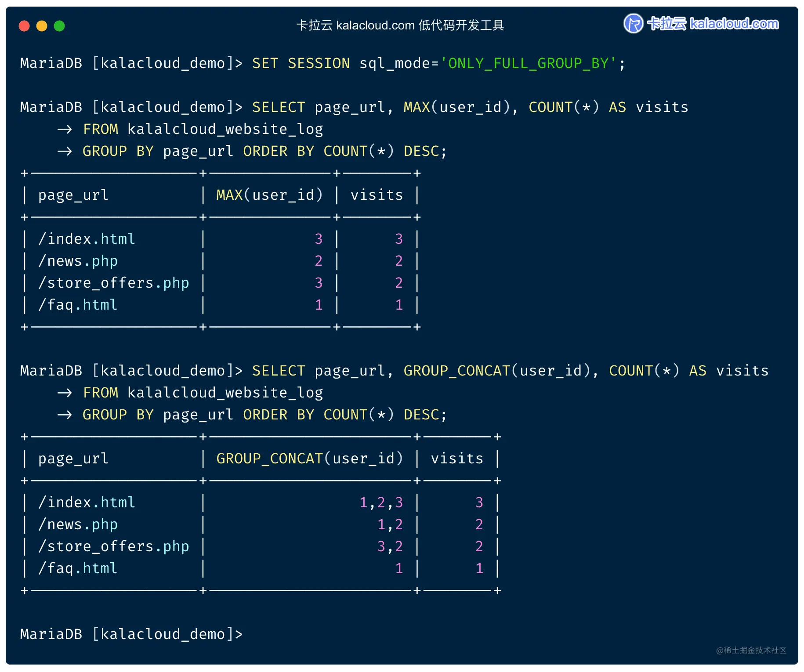This screenshot has height=672, width=804.
Task: Click the visits value 3 for /index.html in second table
Action: 479,502
